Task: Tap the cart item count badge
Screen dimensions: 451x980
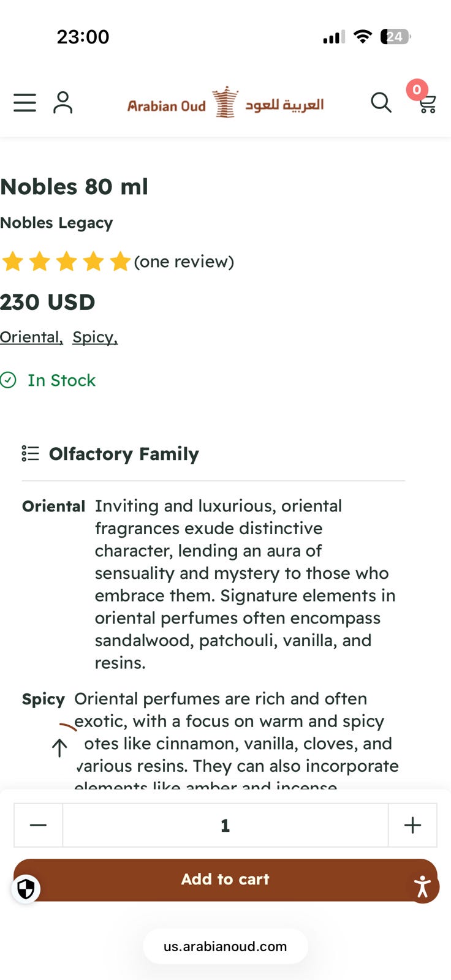Action: 417,90
